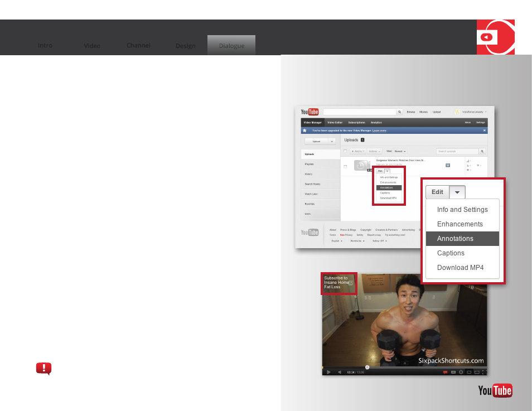Click the video progress bar scrubber knob

367,367
